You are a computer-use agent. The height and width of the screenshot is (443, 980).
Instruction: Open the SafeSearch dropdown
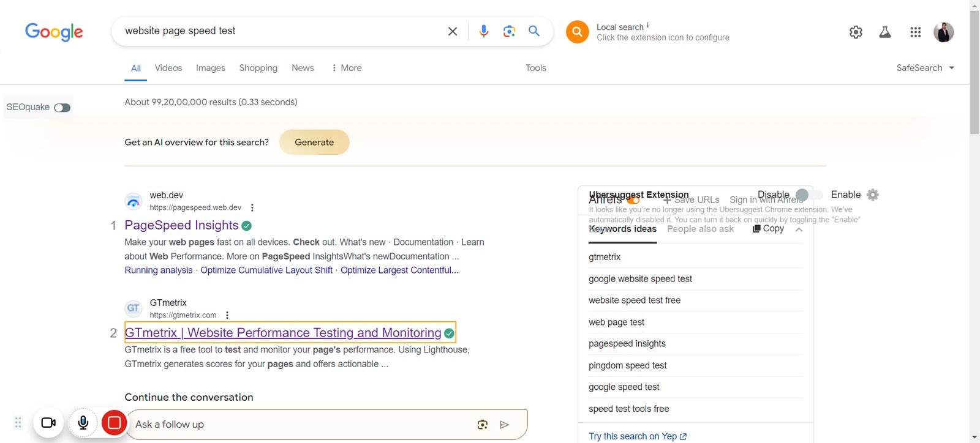(x=925, y=68)
